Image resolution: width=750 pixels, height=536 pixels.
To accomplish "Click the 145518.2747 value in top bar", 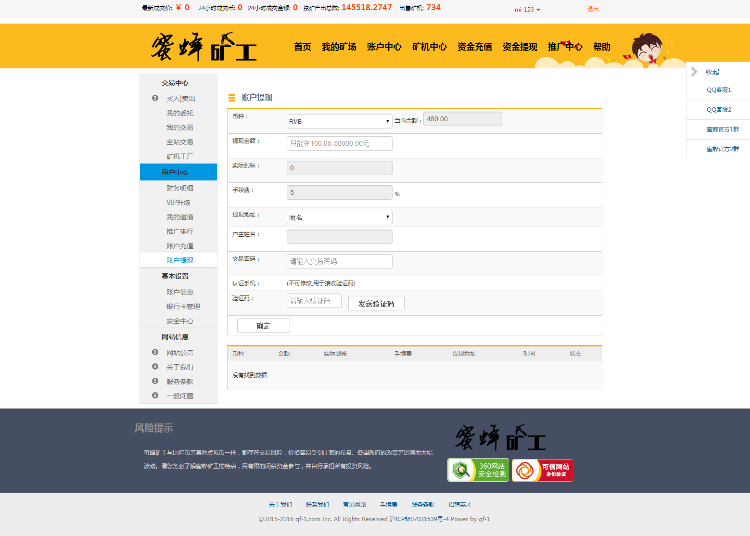I will tap(367, 7).
